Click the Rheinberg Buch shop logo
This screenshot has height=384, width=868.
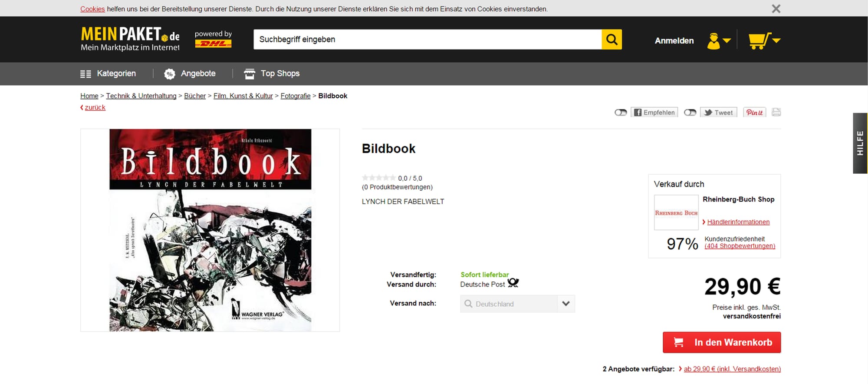coord(676,212)
